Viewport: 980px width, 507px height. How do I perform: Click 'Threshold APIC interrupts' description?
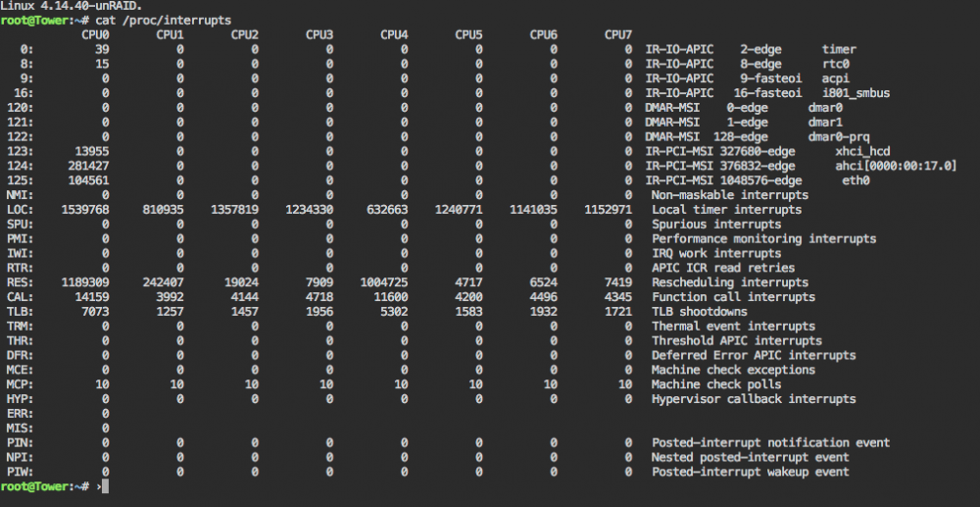737,340
